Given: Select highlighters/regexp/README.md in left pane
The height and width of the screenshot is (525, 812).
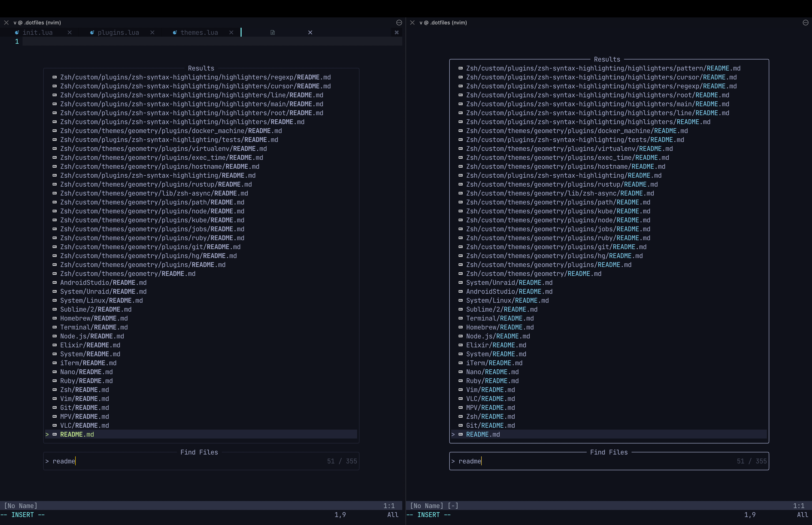Looking at the screenshot, I should click(195, 77).
